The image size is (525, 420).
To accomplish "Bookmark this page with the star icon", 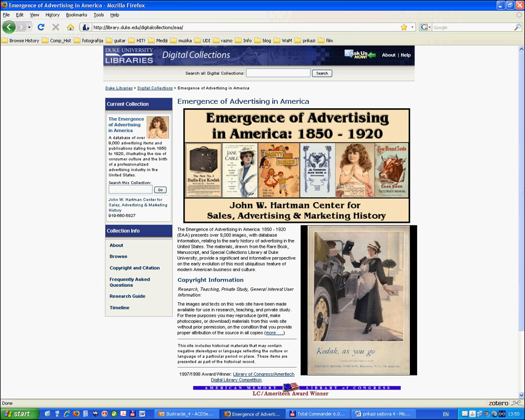I will pos(404,27).
